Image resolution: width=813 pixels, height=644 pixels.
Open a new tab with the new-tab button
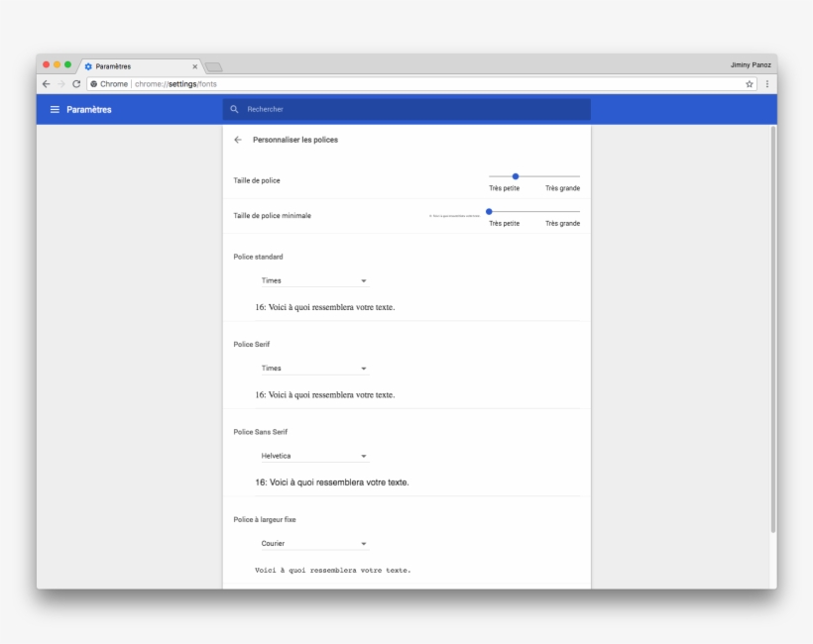coord(213,66)
